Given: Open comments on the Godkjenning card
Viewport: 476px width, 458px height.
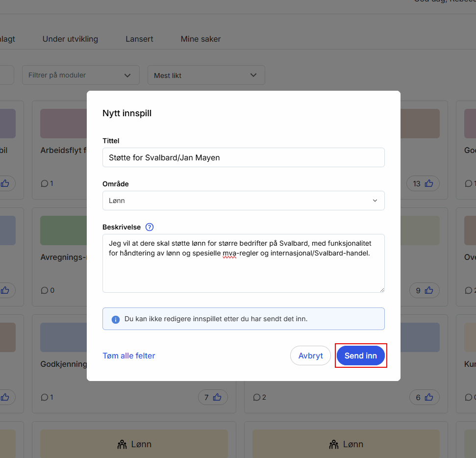Looking at the screenshot, I should [45, 397].
